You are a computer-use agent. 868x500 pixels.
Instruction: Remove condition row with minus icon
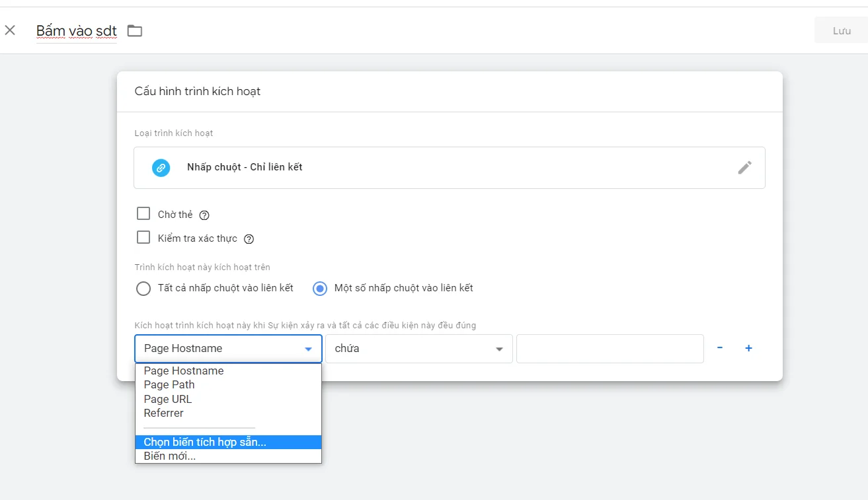(720, 348)
